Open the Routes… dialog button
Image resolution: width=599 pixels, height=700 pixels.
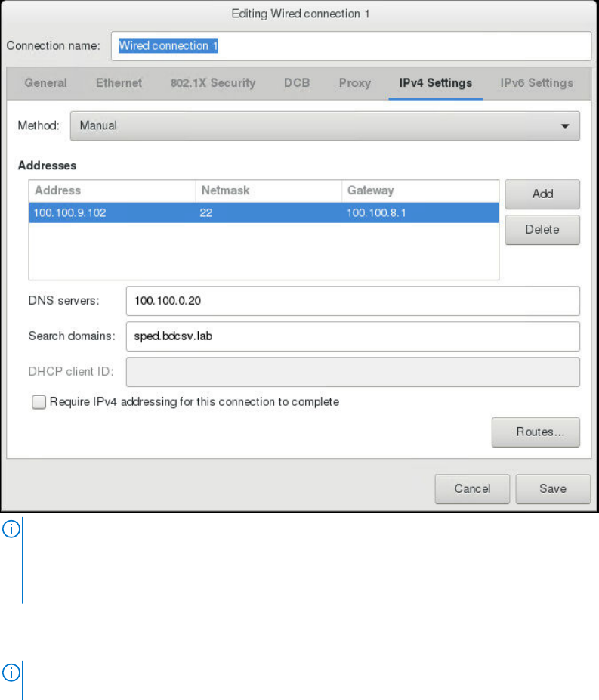[536, 432]
